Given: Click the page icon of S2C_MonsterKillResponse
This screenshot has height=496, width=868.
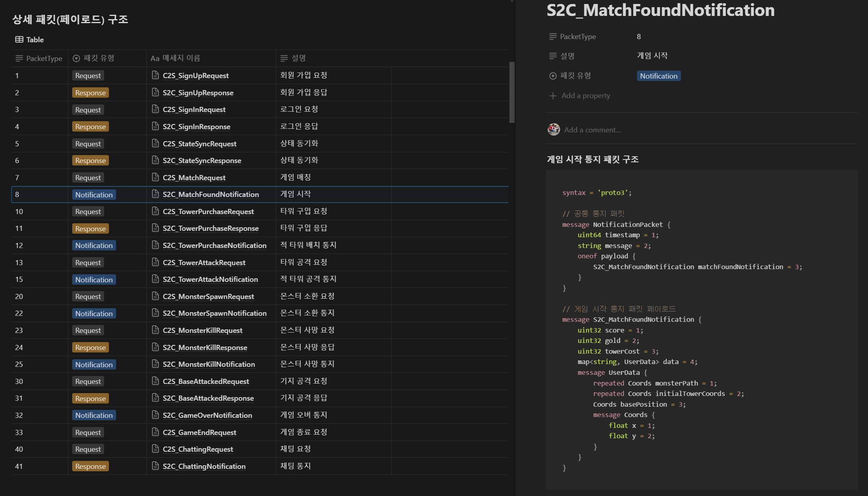Looking at the screenshot, I should point(156,347).
